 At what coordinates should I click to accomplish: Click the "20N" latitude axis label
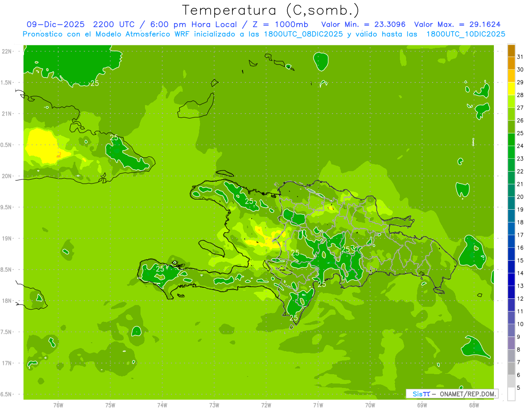(x=6, y=176)
